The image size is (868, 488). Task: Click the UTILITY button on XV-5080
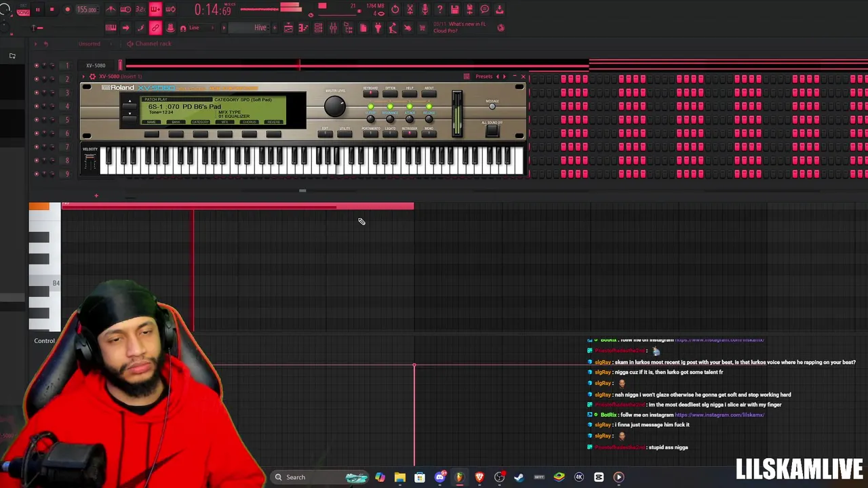(x=344, y=134)
